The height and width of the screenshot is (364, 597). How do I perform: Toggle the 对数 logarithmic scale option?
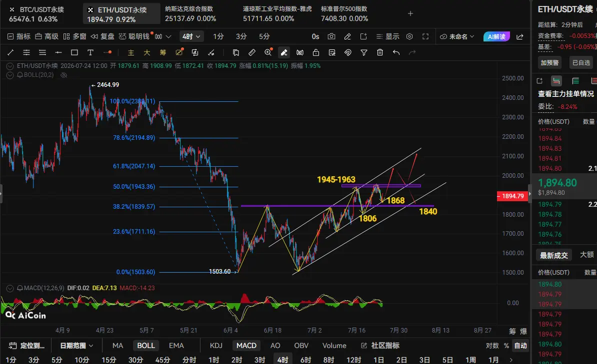point(492,346)
